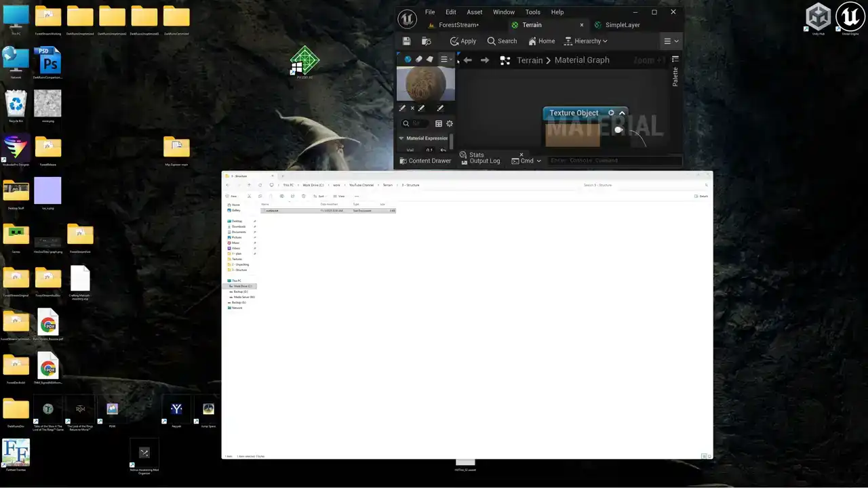Apply the material changes
This screenshot has height=488, width=868.
pos(463,41)
